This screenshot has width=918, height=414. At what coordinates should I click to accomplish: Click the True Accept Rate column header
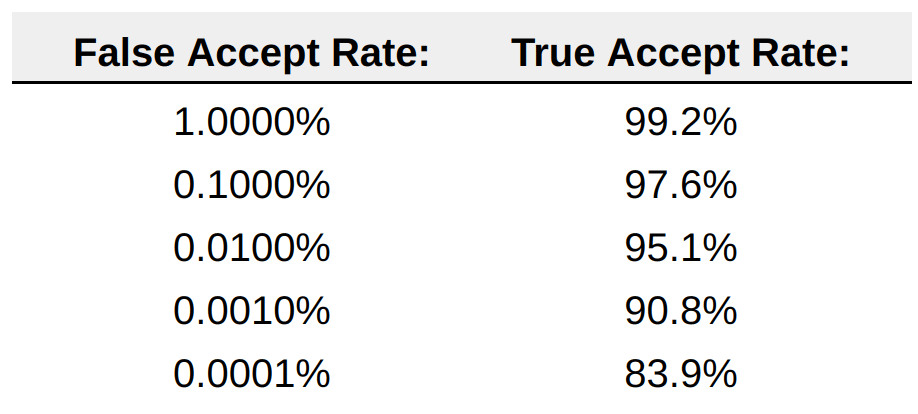coord(681,53)
